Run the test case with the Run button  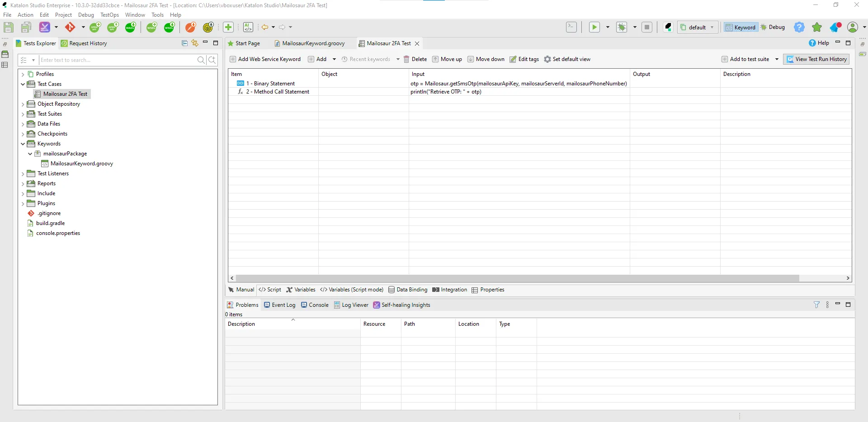point(594,27)
